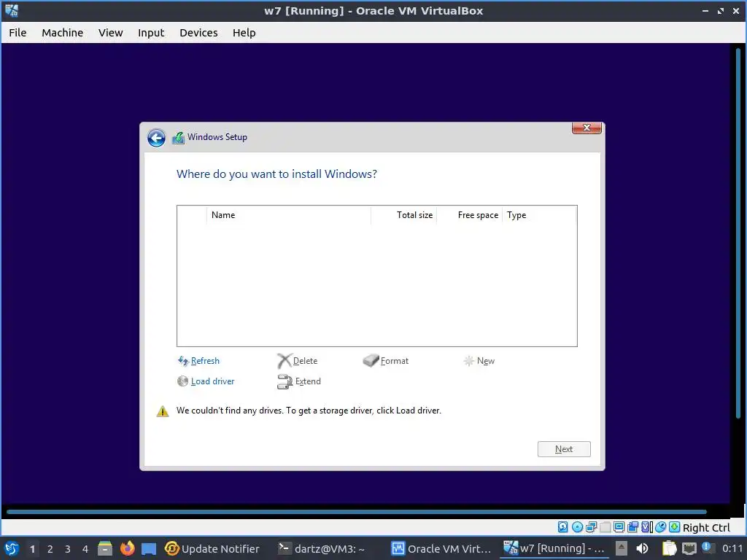Click the Refresh link
The width and height of the screenshot is (747, 560).
coord(198,361)
